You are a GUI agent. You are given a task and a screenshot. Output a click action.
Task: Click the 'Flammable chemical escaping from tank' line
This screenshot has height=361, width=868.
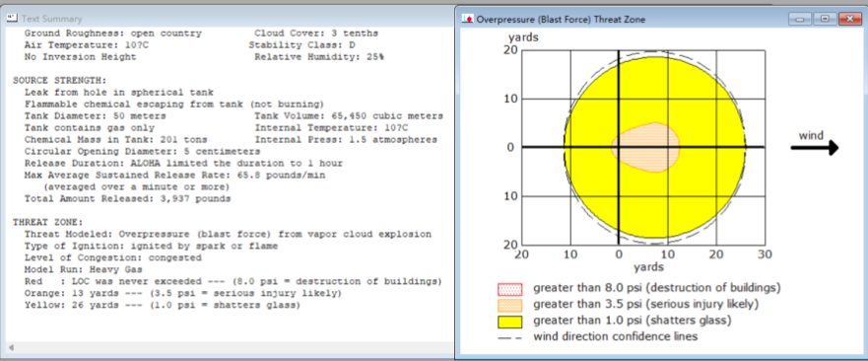pos(173,104)
